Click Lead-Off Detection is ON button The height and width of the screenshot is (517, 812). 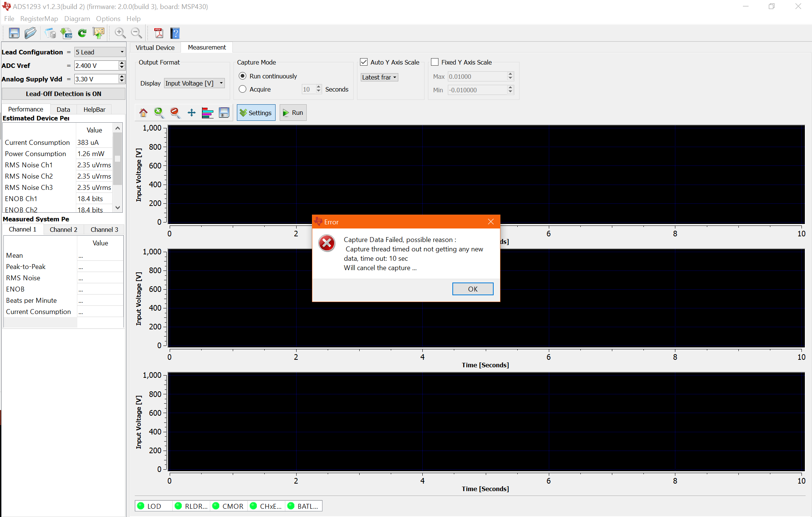tap(63, 94)
